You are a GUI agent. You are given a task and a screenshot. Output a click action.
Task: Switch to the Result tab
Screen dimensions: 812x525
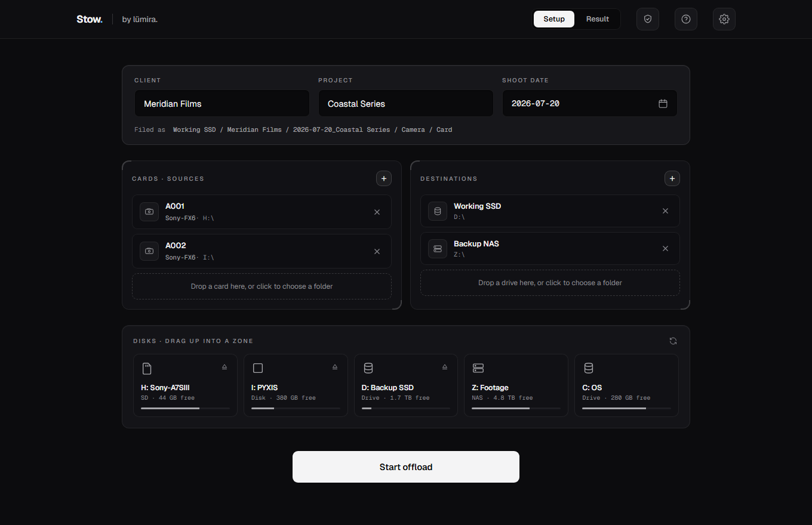click(x=597, y=19)
